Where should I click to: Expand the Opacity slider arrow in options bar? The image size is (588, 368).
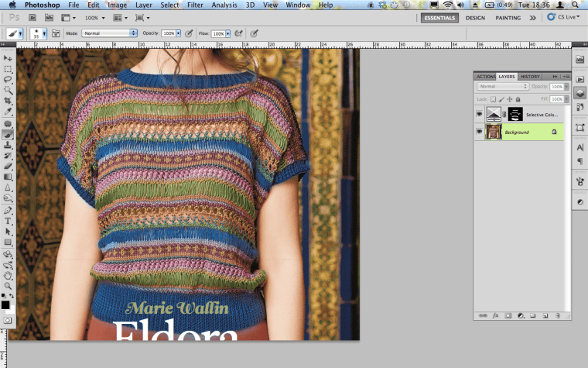click(x=178, y=34)
